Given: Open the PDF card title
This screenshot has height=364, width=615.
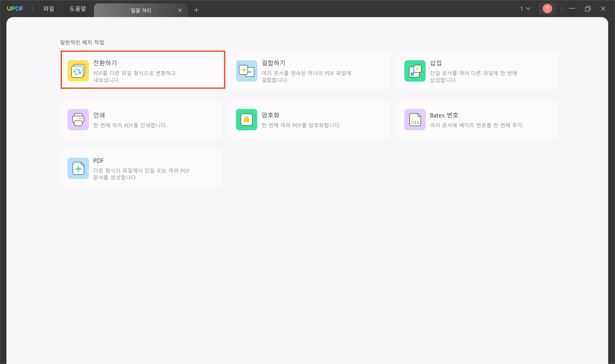Looking at the screenshot, I should tap(98, 161).
